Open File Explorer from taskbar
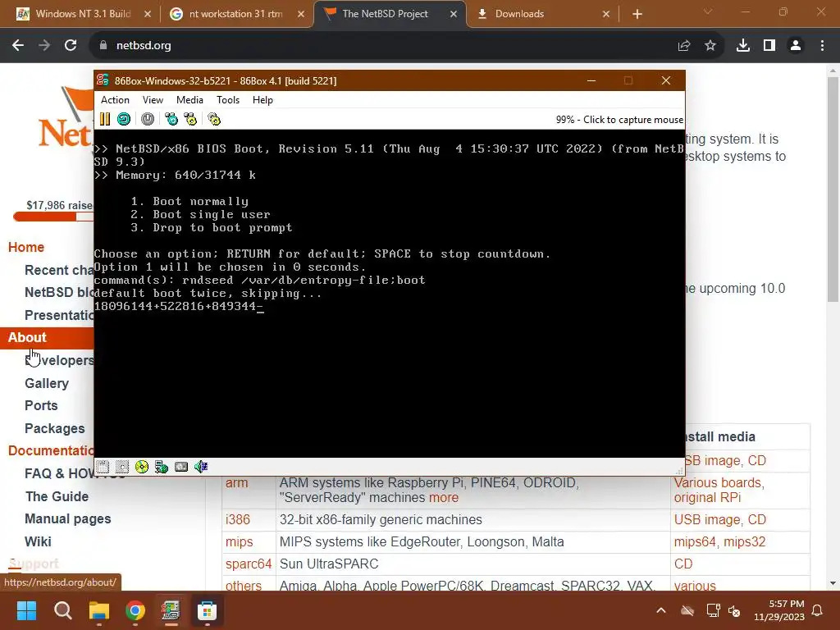 tap(99, 610)
